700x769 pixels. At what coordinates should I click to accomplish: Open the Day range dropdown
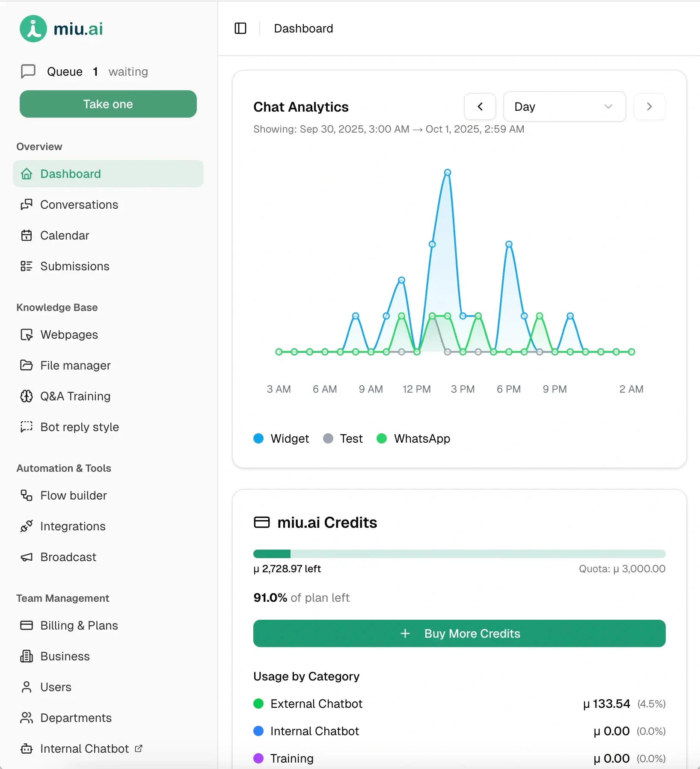tap(564, 106)
